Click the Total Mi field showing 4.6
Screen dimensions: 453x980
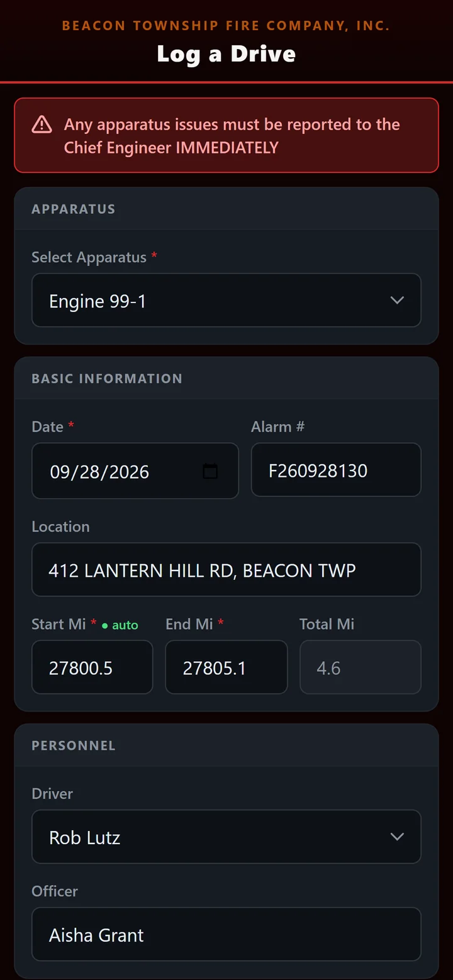pyautogui.click(x=361, y=667)
